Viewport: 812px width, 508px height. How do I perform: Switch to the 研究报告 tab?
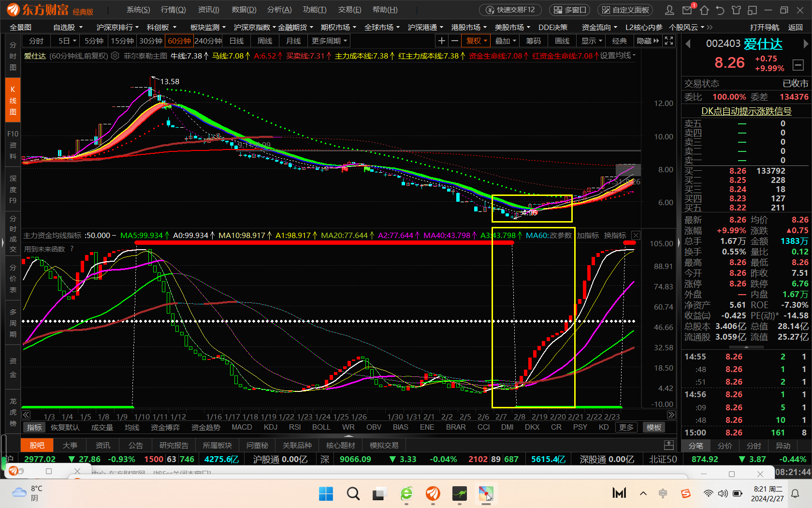click(x=174, y=445)
